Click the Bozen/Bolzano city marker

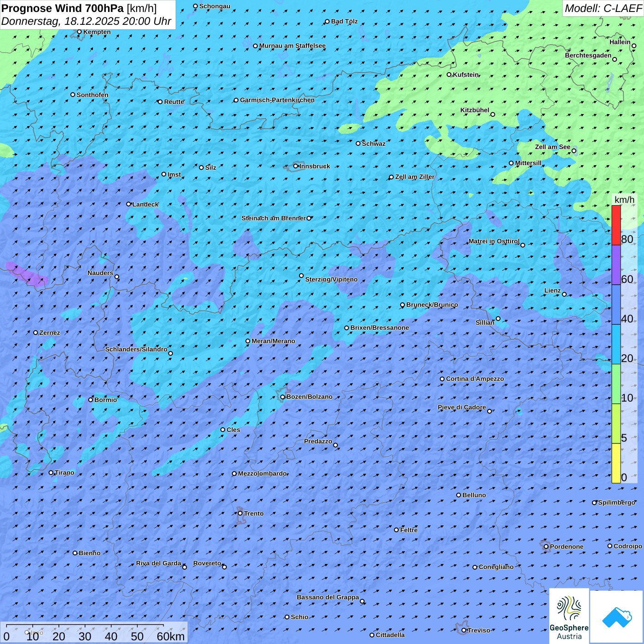pyautogui.click(x=283, y=397)
